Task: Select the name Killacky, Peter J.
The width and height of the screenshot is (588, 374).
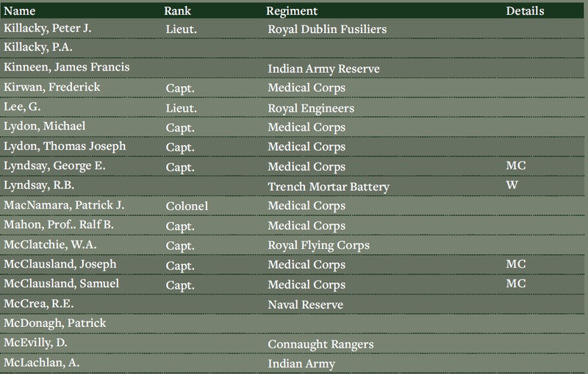Action: 48,29
